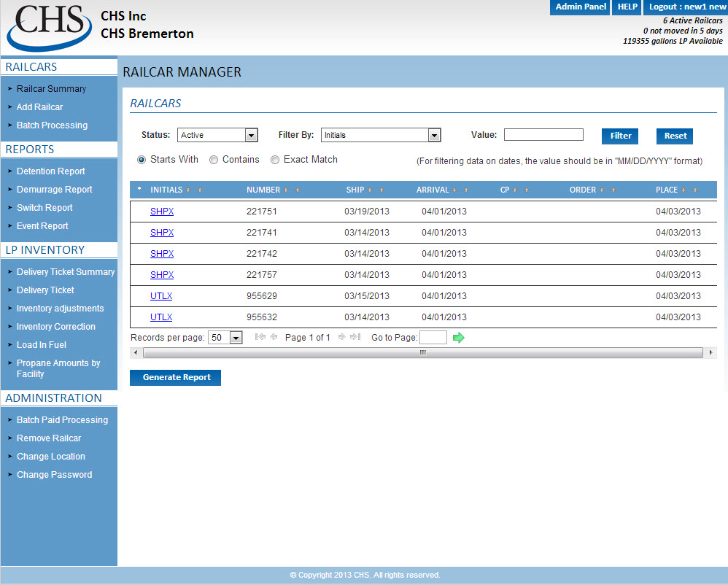Open SHPX link for railcar 221757
This screenshot has width=728, height=585.
click(x=162, y=275)
